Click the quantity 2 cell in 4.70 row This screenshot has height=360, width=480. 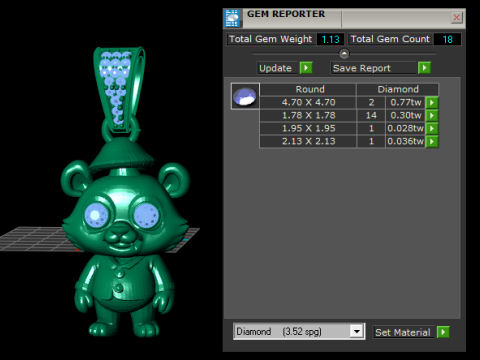click(x=371, y=102)
